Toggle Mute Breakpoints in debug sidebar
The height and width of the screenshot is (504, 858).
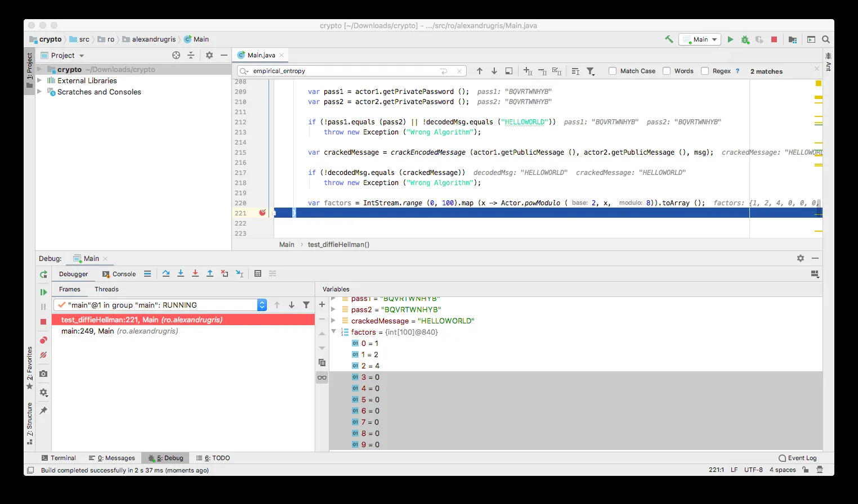[x=43, y=355]
